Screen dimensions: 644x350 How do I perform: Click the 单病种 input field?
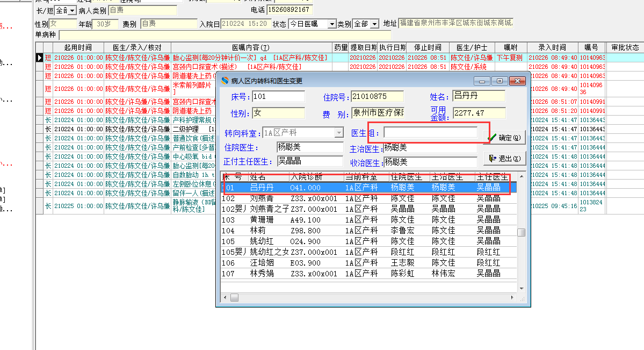coord(225,35)
